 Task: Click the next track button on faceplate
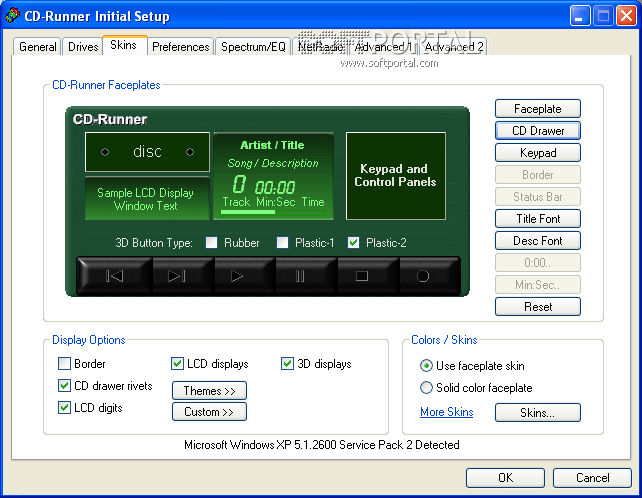pyautogui.click(x=183, y=276)
